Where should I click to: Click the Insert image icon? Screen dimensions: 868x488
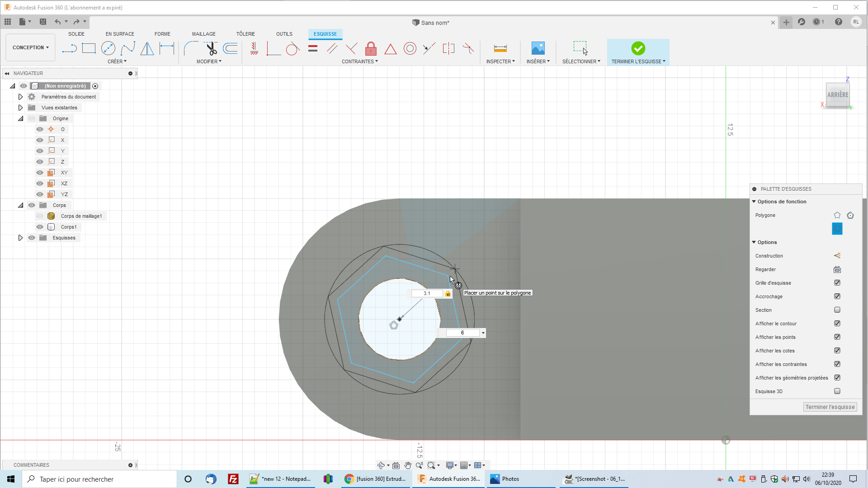(x=538, y=48)
